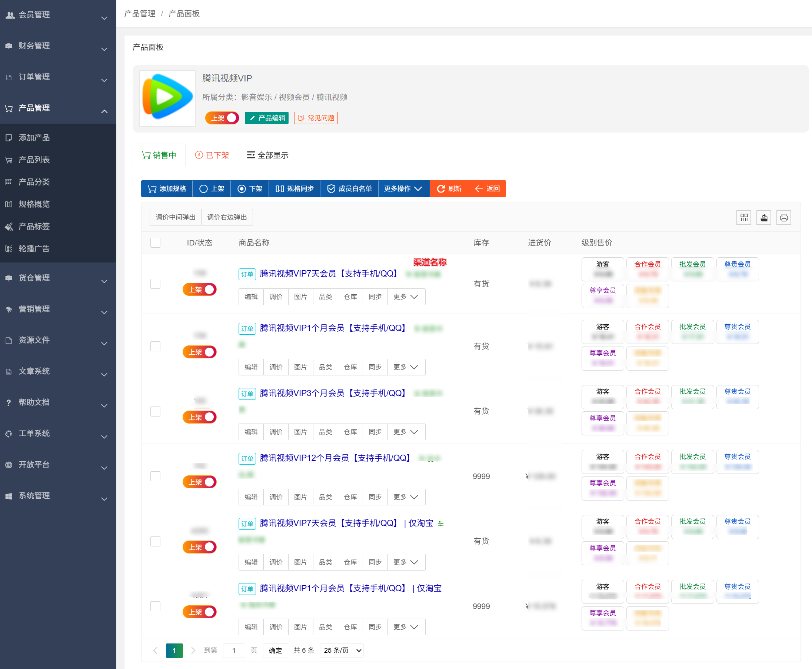Click the 营销管理 sidebar icon
Viewport: 812px width, 669px height.
pyautogui.click(x=9, y=309)
